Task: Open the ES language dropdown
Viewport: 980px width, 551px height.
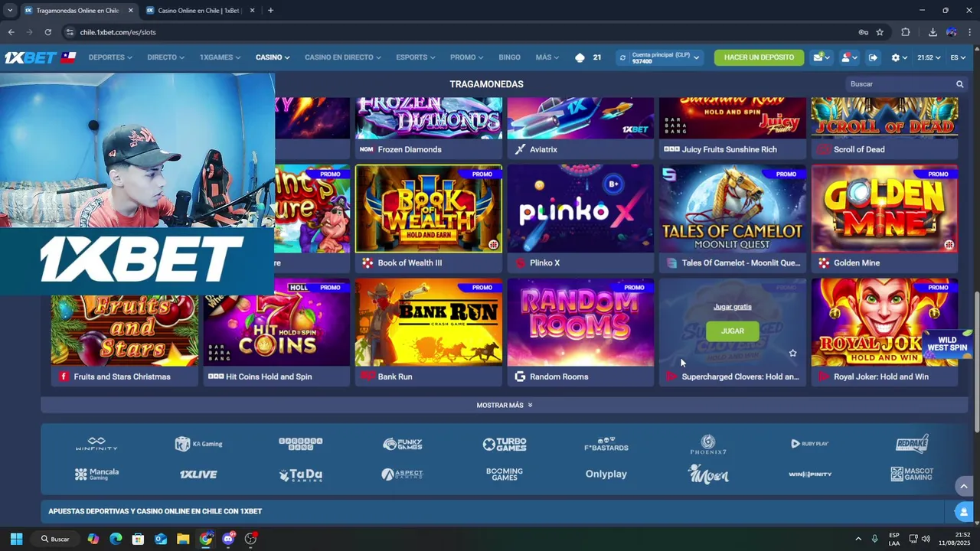Action: coord(958,57)
